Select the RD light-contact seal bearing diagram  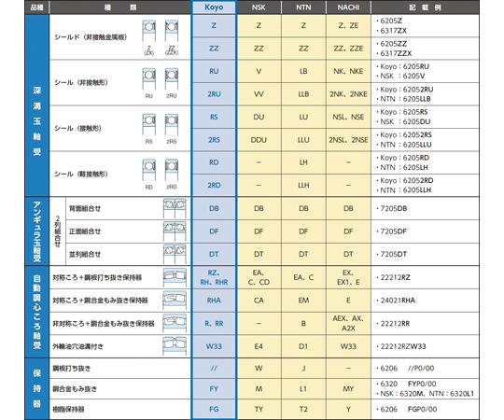click(148, 170)
